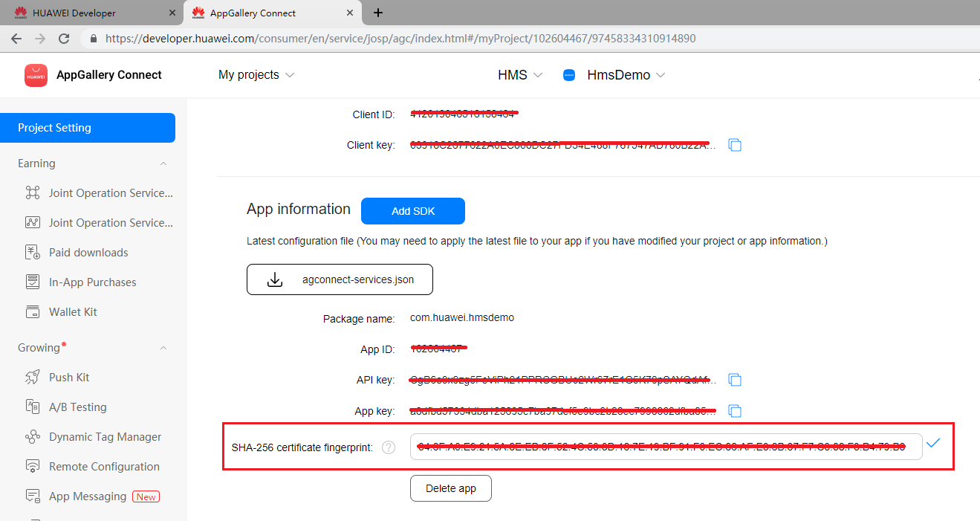This screenshot has height=521, width=980.
Task: Open a new browser tab with plus icon
Action: click(x=378, y=13)
